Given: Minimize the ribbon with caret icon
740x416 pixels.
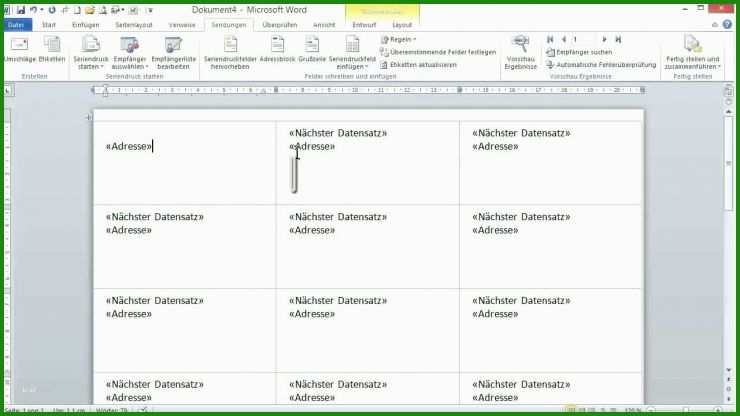Looking at the screenshot, I should (715, 25).
